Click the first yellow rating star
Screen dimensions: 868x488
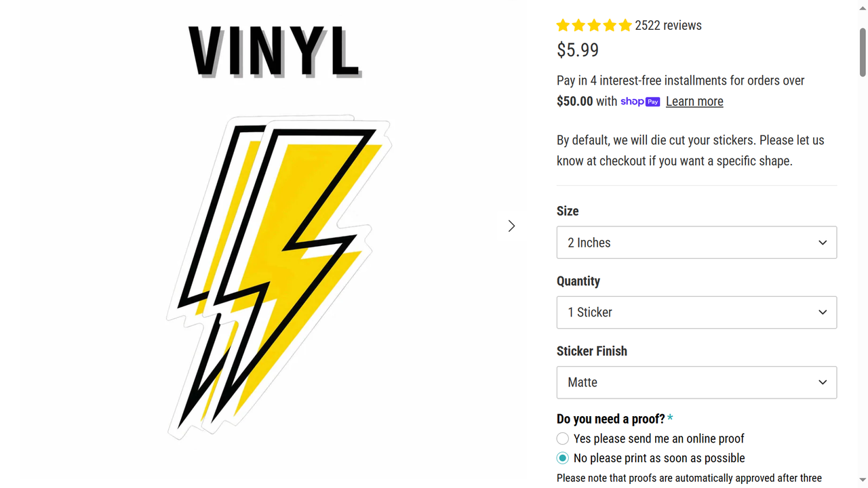coord(563,26)
